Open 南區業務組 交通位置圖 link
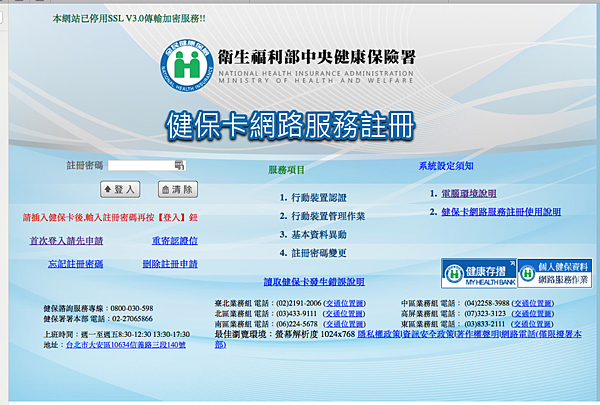The height and width of the screenshot is (405, 600). (x=344, y=324)
